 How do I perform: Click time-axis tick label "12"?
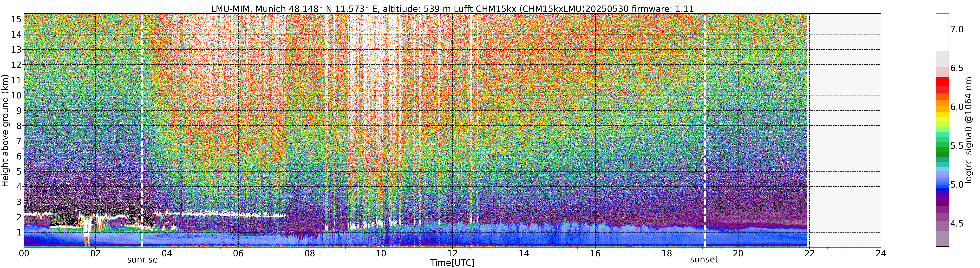(452, 254)
